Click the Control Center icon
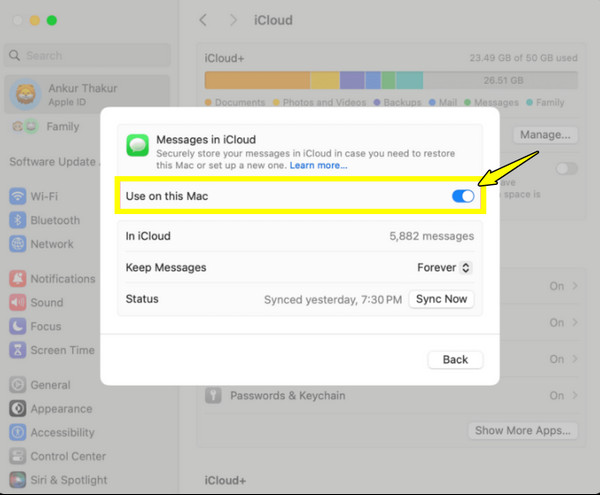This screenshot has width=600, height=495. 18,456
